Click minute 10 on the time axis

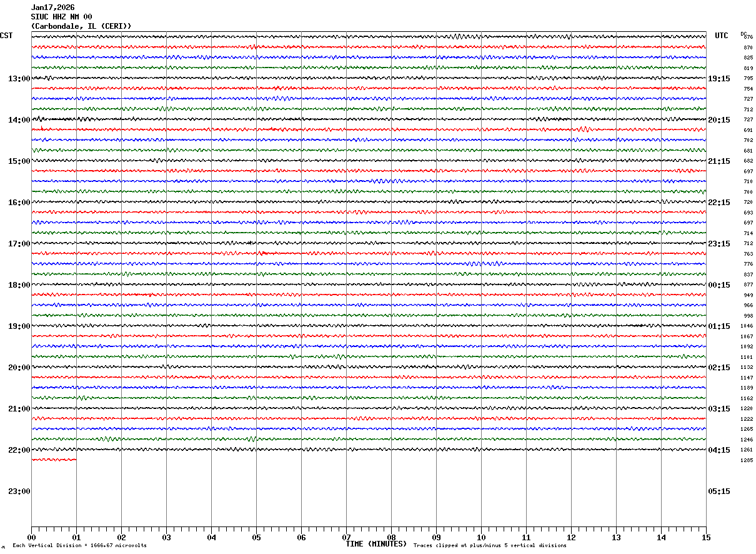coord(481,537)
